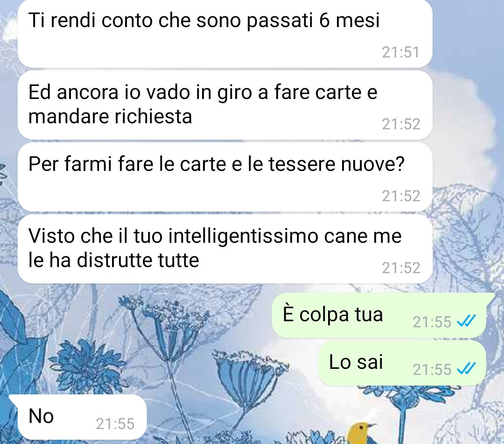Tap the "Visto che il tuo intelligentissimo cane" bubble

[225, 249]
